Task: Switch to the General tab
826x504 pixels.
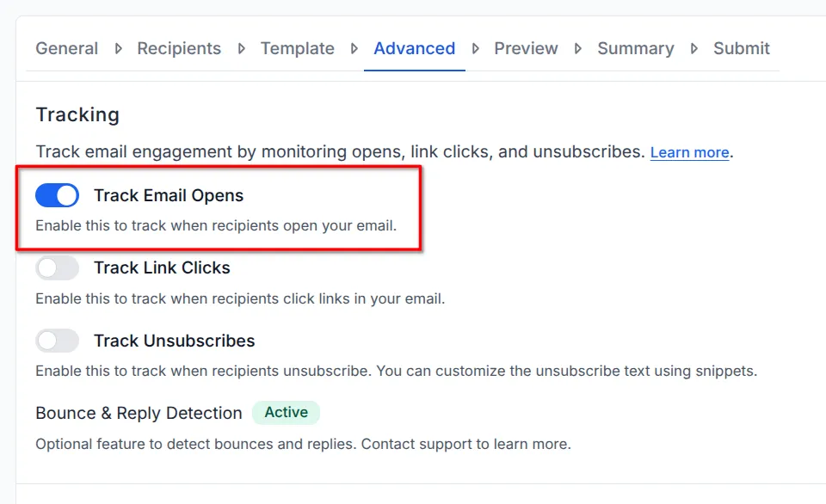Action: (66, 48)
